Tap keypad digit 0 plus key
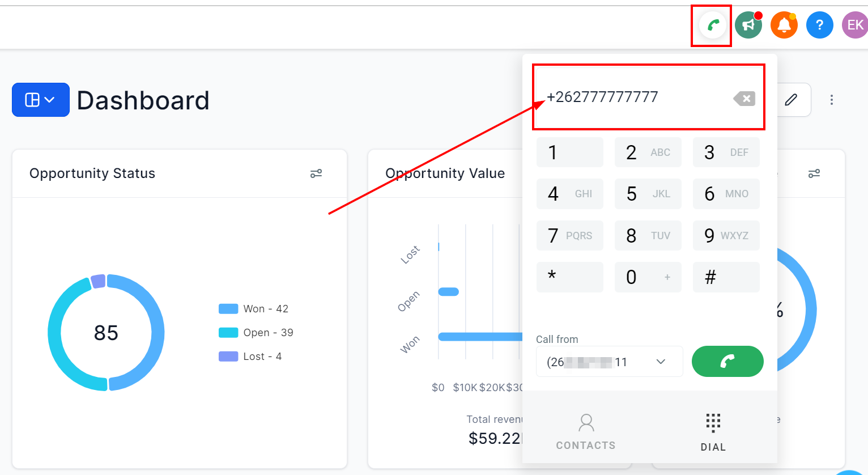 648,277
